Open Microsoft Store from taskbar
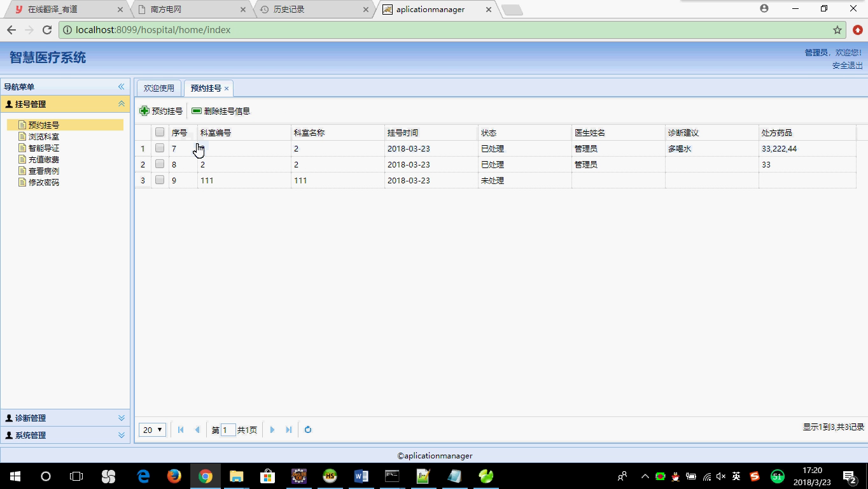Viewport: 868px width, 489px height. tap(267, 476)
